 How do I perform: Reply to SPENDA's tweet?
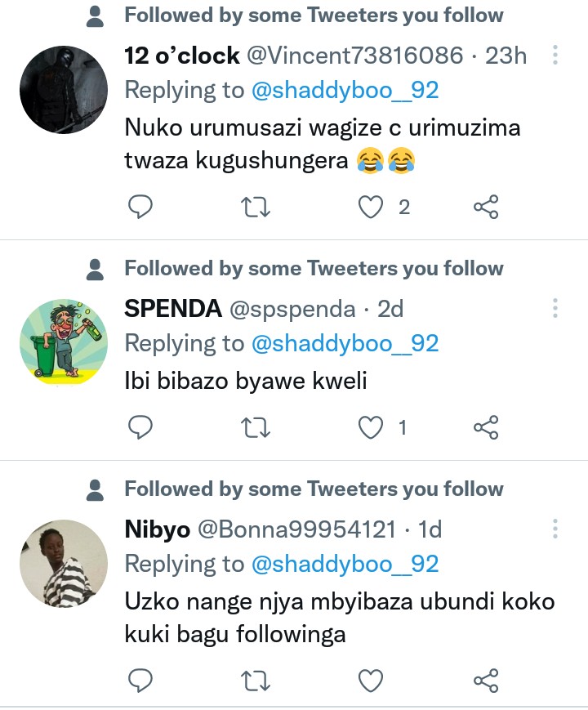tap(141, 426)
